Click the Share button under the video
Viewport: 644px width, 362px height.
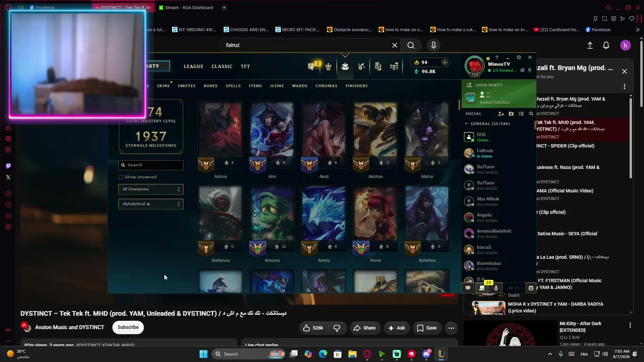point(364,328)
